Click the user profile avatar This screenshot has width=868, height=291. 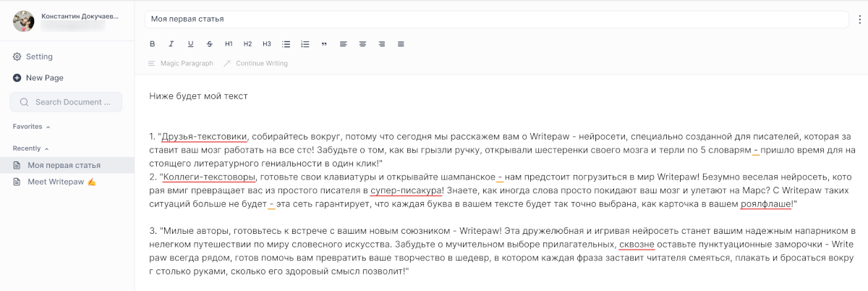pos(24,21)
